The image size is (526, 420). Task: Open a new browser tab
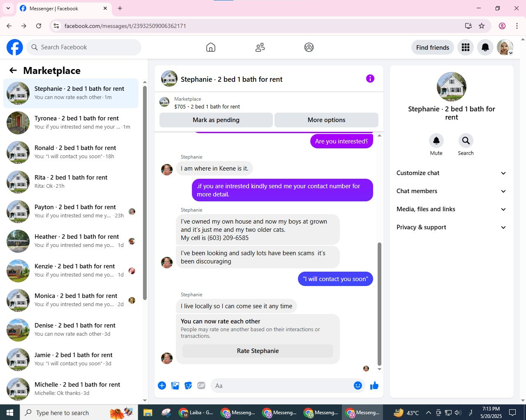click(x=120, y=8)
